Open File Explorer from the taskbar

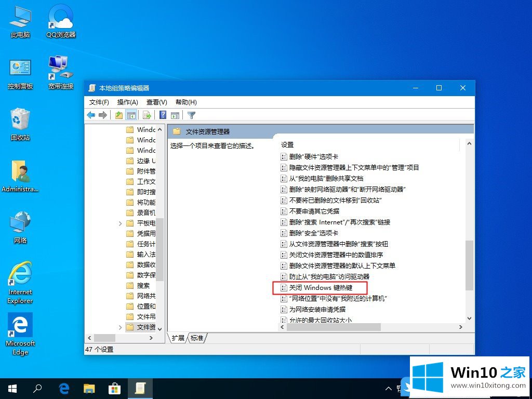[89, 389]
